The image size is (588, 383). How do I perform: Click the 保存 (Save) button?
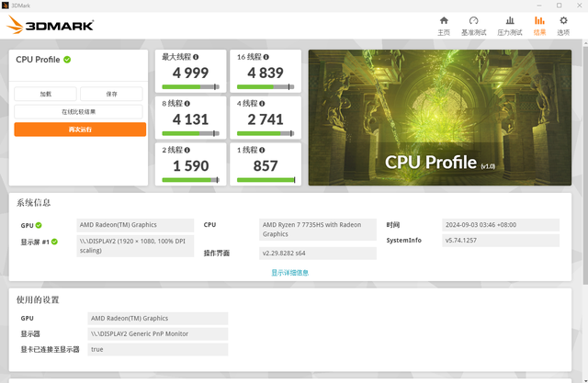pyautogui.click(x=111, y=94)
